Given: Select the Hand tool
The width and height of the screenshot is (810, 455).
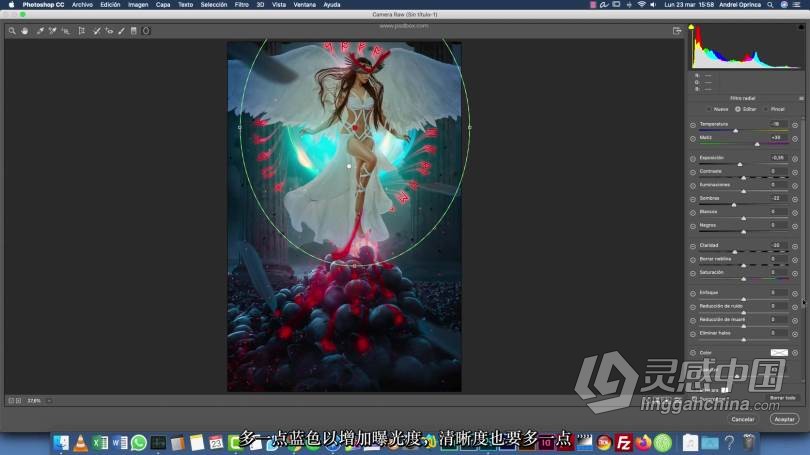Looking at the screenshot, I should (25, 31).
